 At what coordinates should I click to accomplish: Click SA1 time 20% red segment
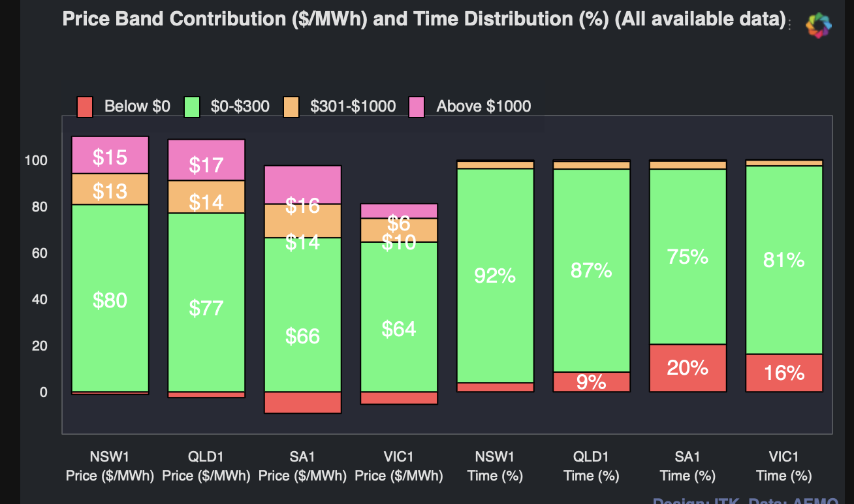click(x=688, y=368)
